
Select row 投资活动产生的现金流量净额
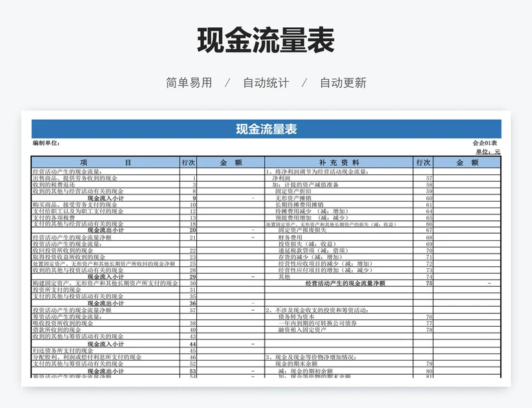point(72,309)
